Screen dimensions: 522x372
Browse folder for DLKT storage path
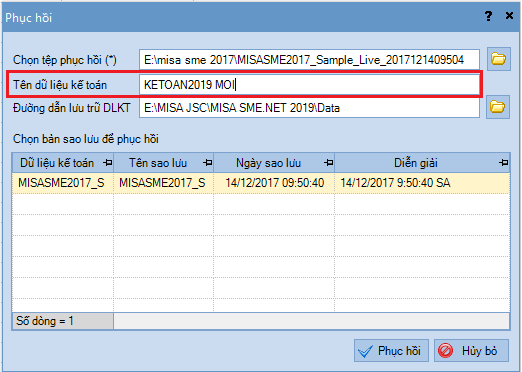coord(498,107)
